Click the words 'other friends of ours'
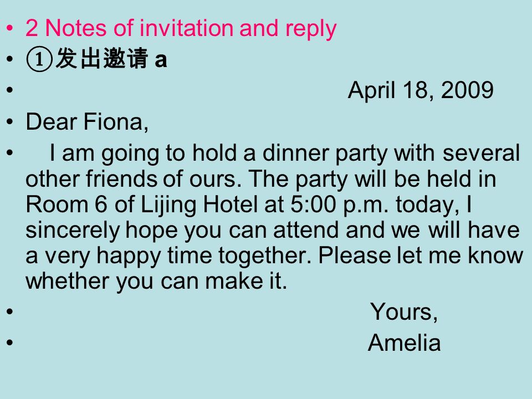This screenshot has width=532, height=399. [131, 179]
